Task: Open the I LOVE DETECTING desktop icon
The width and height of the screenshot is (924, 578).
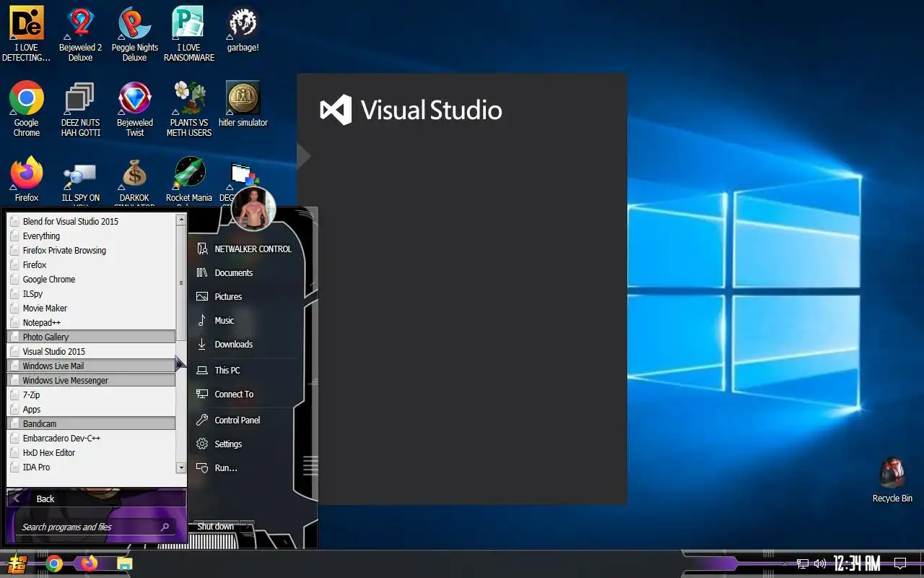Action: pos(27,33)
